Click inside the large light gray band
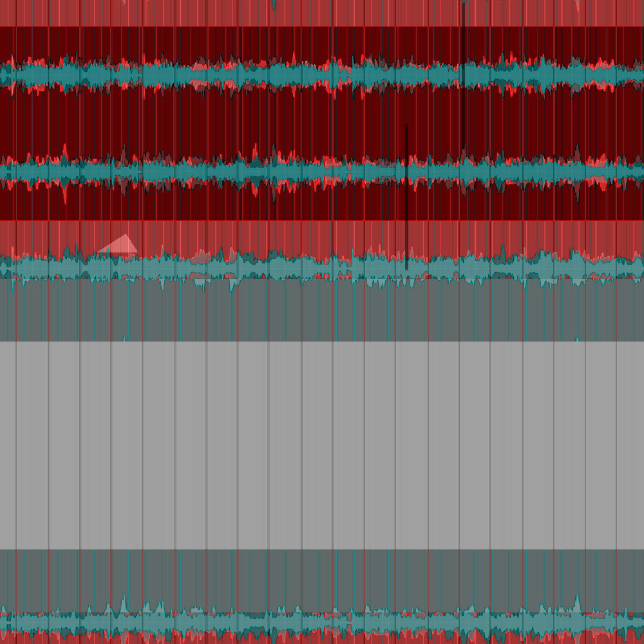Viewport: 644px width, 644px height. click(322, 445)
